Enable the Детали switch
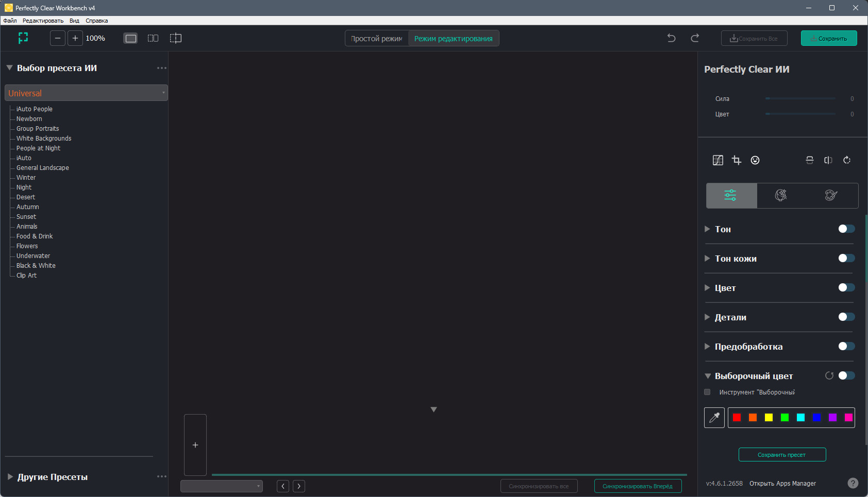 pyautogui.click(x=846, y=317)
